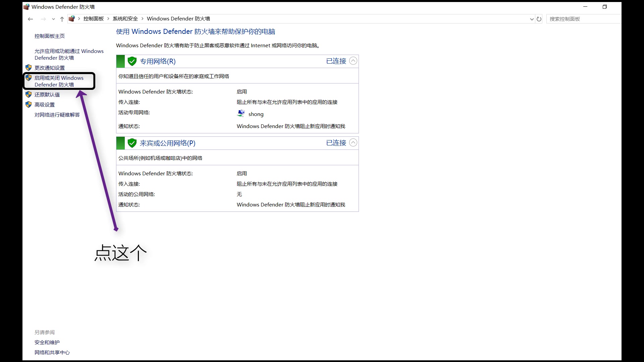The image size is (644, 362).
Task: Expand chevron after 控制面板 breadcrumb
Action: [108, 19]
